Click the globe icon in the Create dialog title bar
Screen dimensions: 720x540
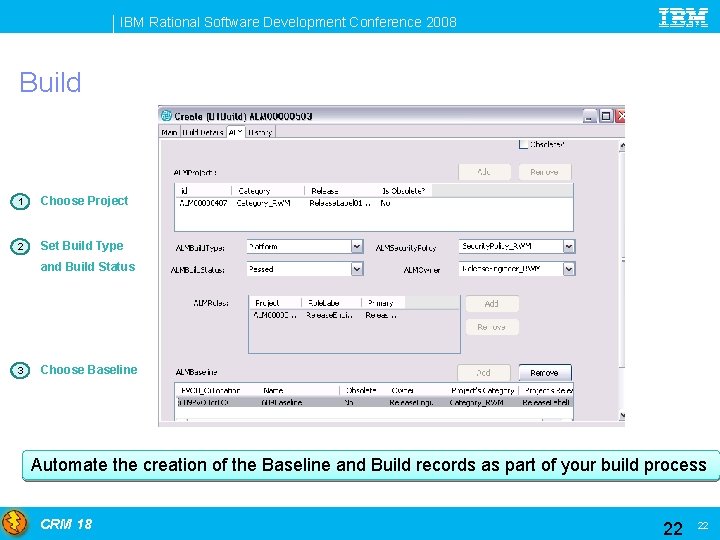pos(166,116)
